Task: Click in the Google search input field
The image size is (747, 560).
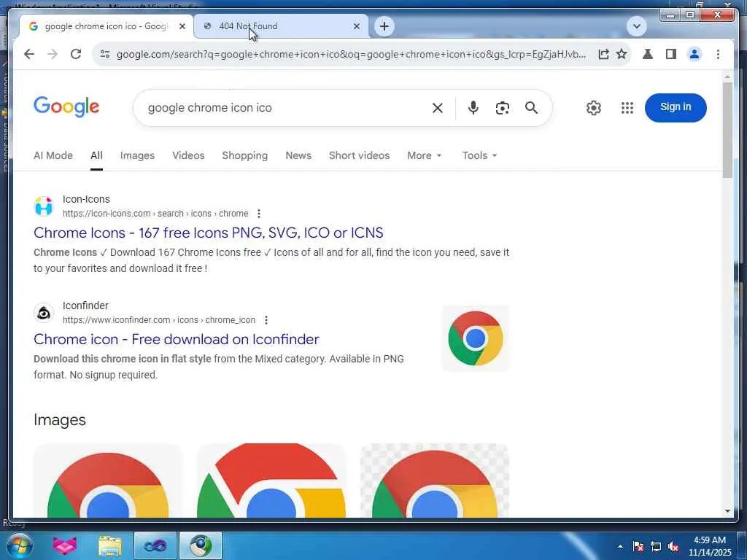Action: pos(286,108)
